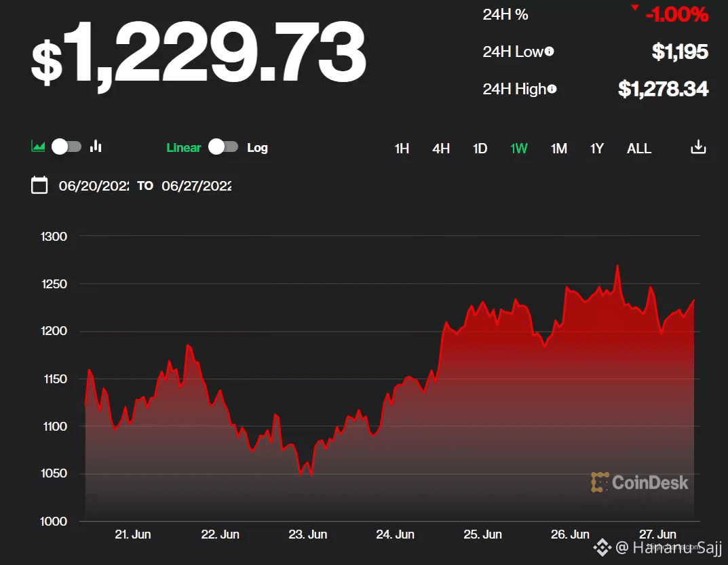
Task: Select the 1H time range
Action: click(402, 149)
